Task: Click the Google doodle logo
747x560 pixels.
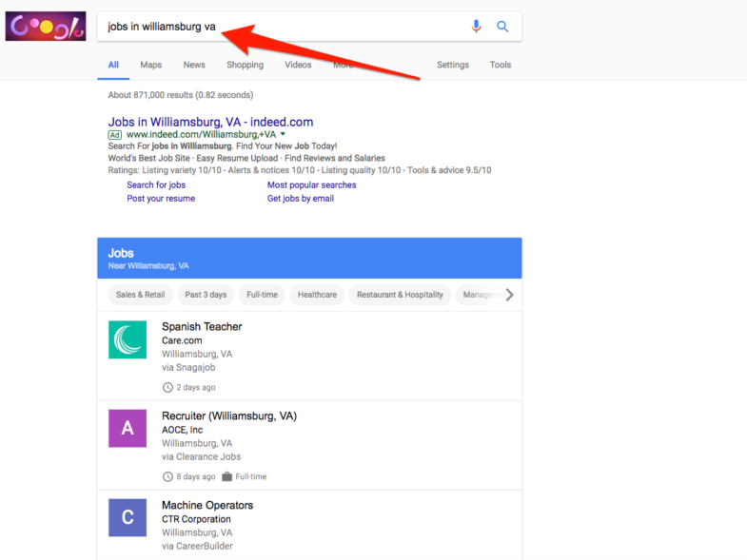Action: click(x=46, y=27)
